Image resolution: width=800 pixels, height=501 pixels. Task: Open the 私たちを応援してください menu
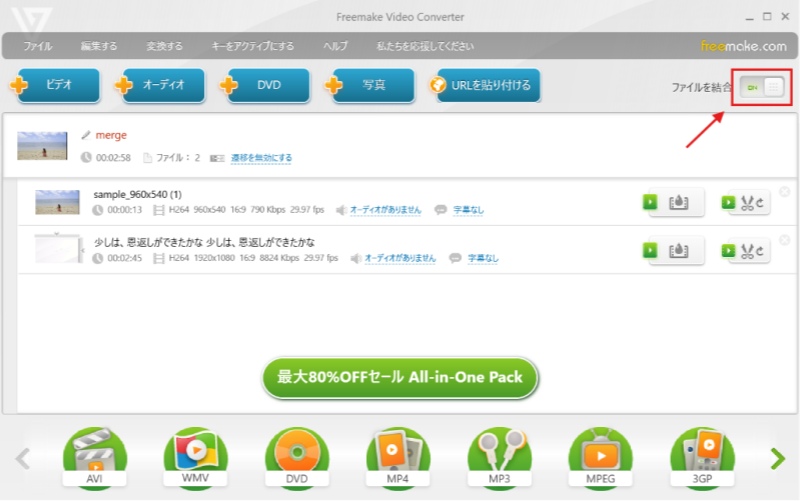(425, 46)
